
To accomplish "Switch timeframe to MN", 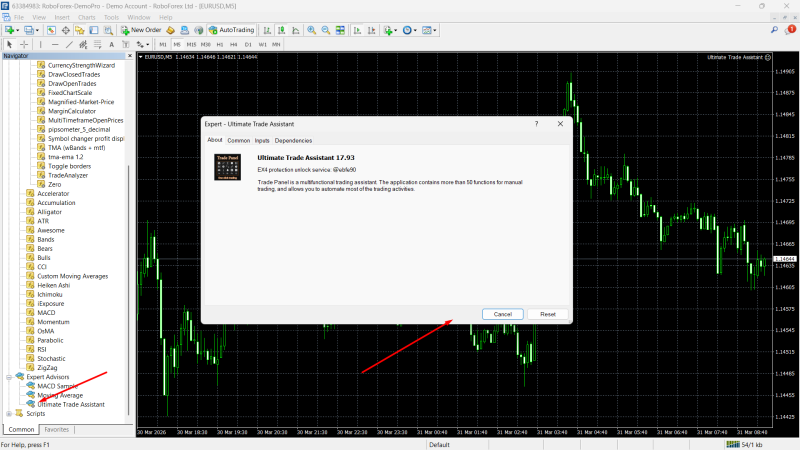I will (x=276, y=44).
